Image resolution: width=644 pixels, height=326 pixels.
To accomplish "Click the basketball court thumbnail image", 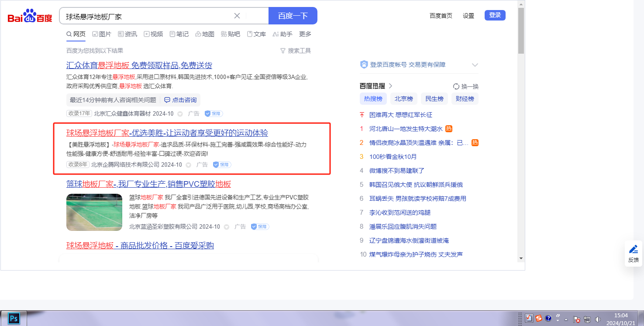I will (94, 212).
